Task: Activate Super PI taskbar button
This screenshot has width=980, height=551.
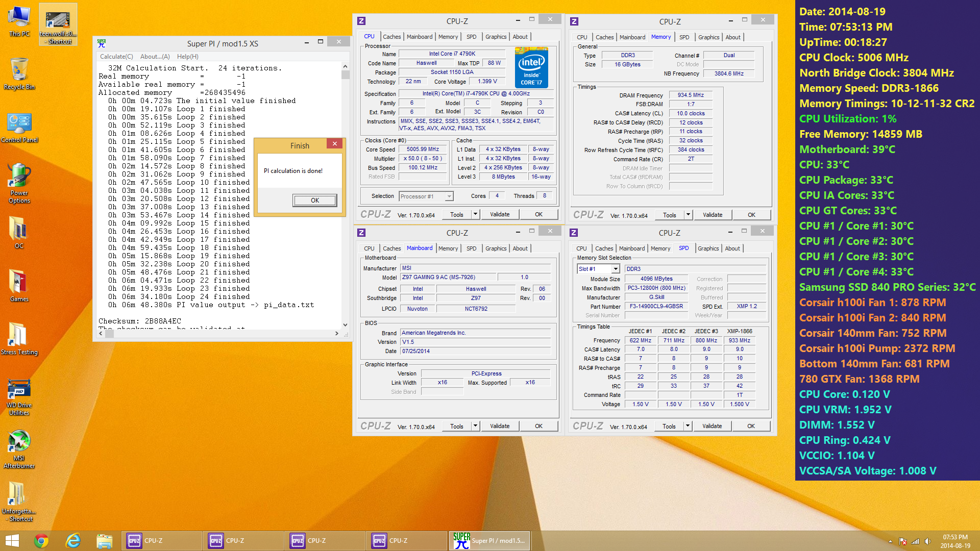Action: point(490,541)
